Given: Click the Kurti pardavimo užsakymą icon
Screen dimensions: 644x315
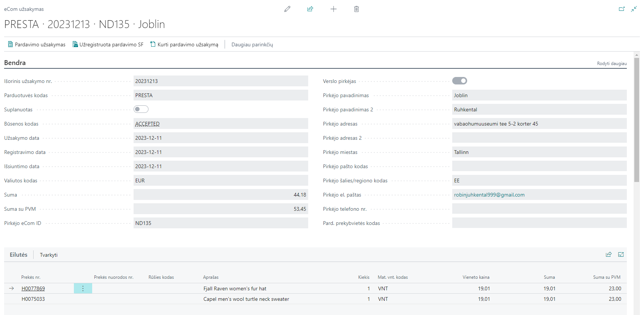Looking at the screenshot, I should click(153, 44).
